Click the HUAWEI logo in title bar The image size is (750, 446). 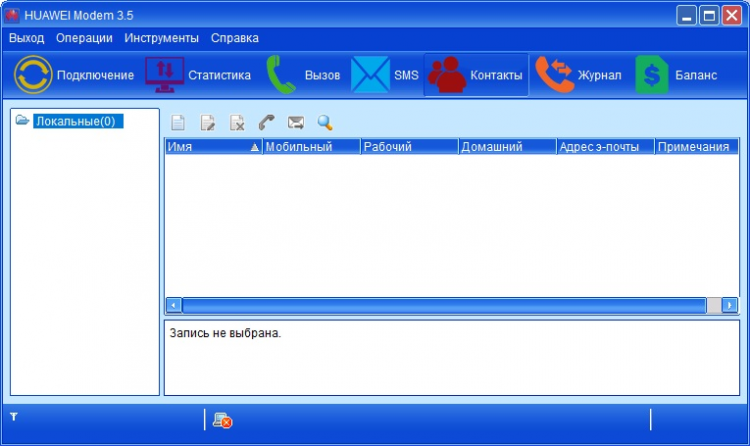(12, 15)
